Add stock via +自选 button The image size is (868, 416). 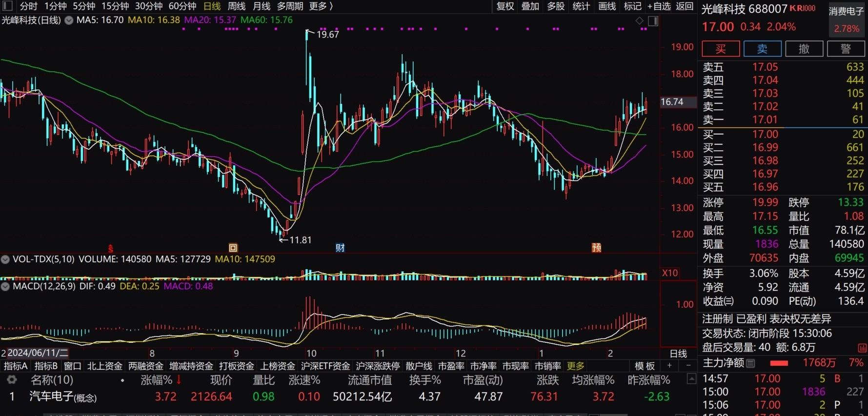659,6
